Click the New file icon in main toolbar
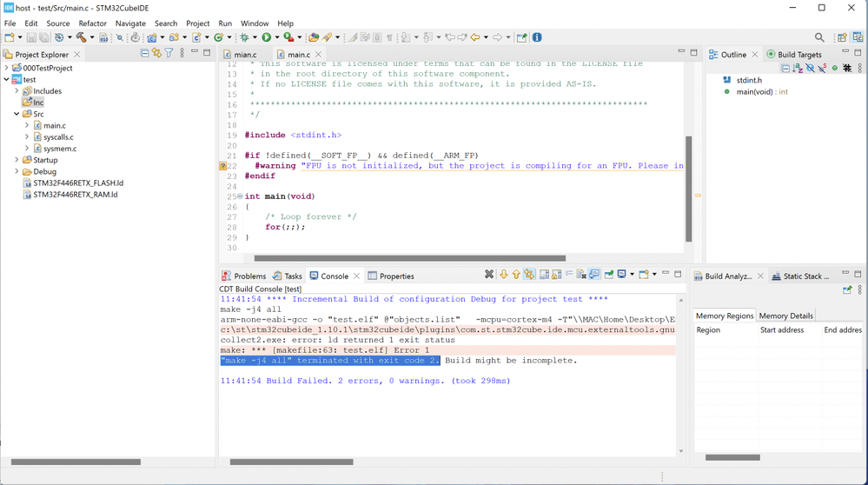Image resolution: width=868 pixels, height=485 pixels. [x=10, y=37]
